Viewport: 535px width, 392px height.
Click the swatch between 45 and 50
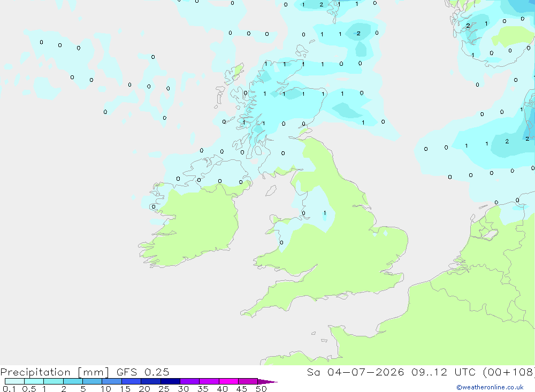[x=248, y=381]
